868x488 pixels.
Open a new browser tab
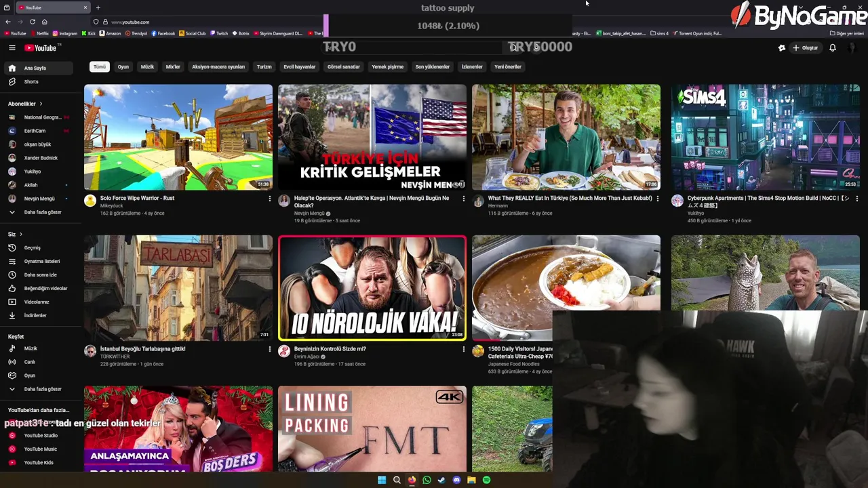[98, 7]
